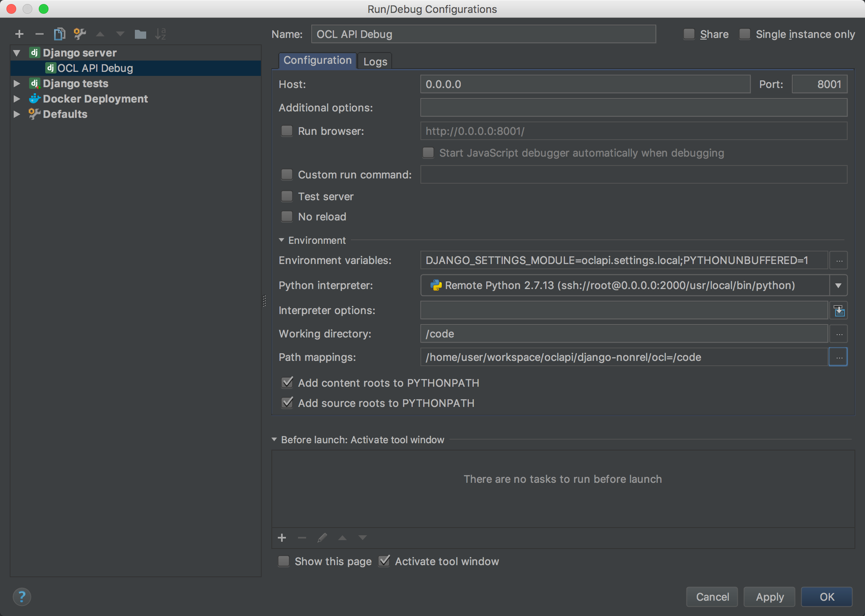
Task: Collapse the Environment section
Action: pos(281,240)
